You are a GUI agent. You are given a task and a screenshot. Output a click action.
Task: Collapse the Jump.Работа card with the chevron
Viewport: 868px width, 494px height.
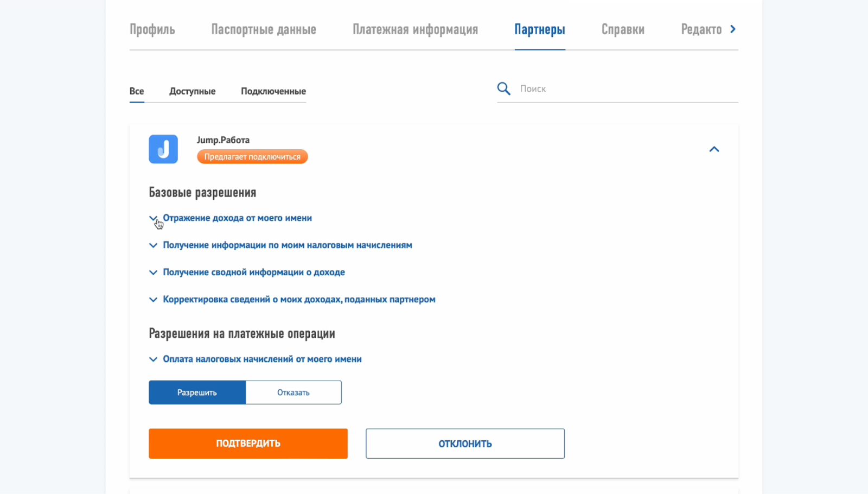pyautogui.click(x=714, y=149)
